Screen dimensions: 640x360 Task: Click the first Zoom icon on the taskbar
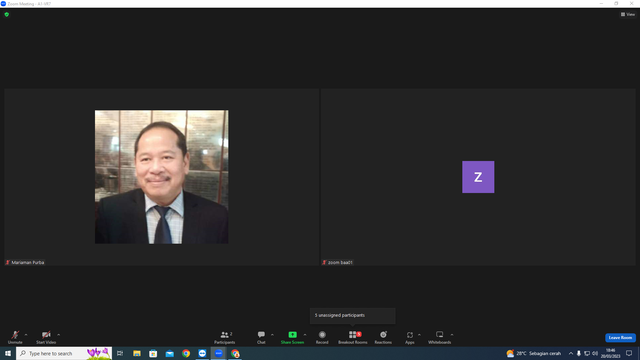tap(202, 353)
